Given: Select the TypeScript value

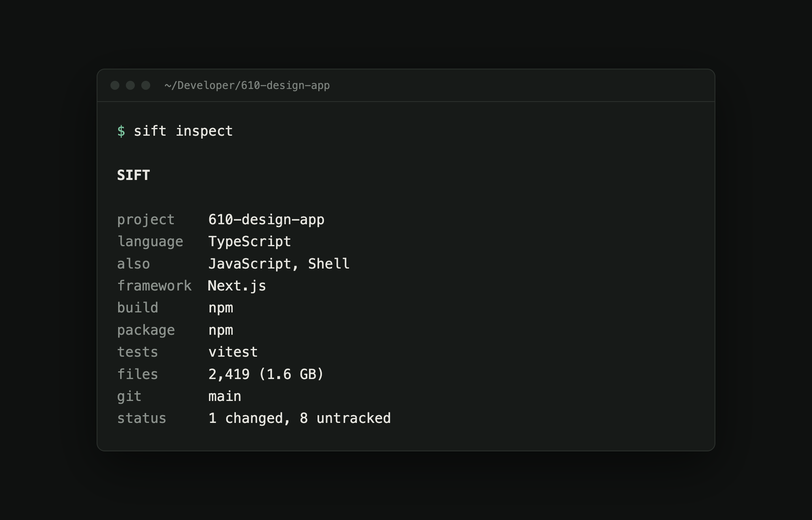Looking at the screenshot, I should (x=250, y=242).
